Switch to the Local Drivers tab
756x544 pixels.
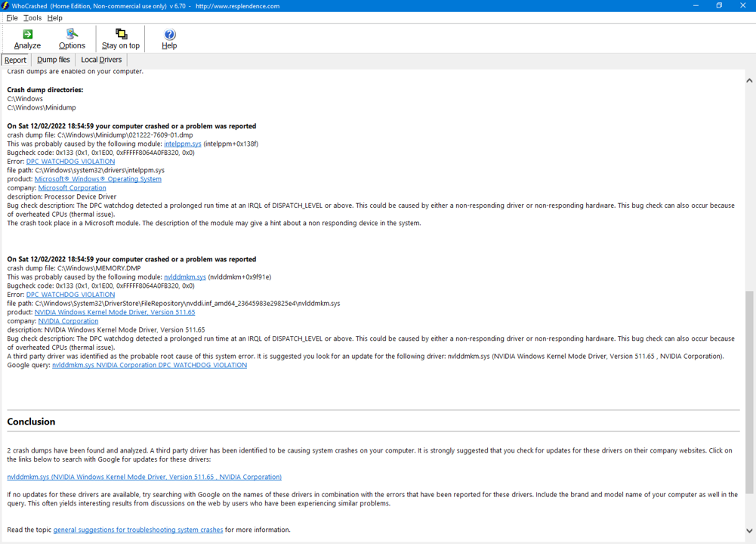101,60
